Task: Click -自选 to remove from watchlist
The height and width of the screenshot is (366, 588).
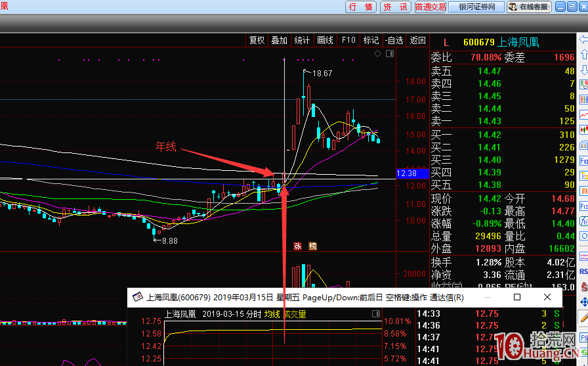Action: pyautogui.click(x=394, y=40)
